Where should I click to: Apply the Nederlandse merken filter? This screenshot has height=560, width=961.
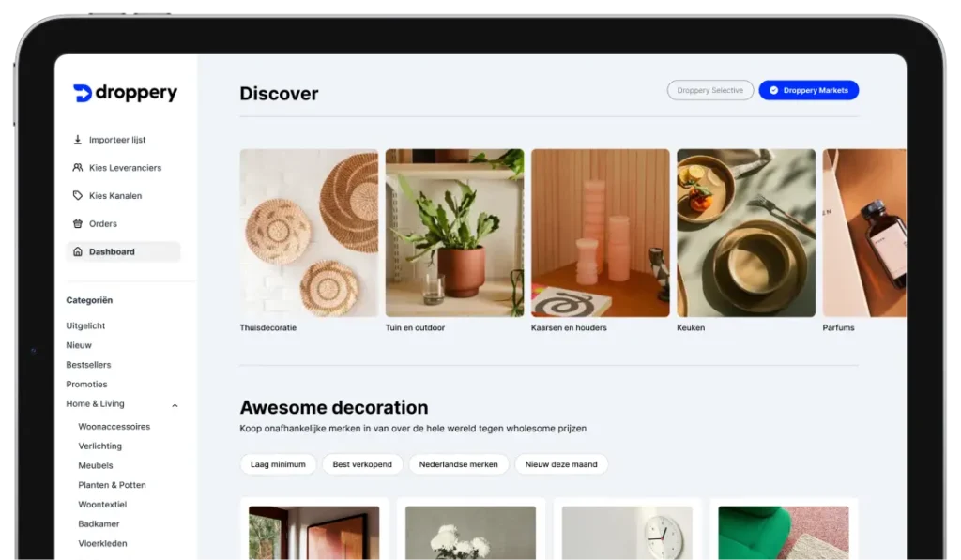458,464
